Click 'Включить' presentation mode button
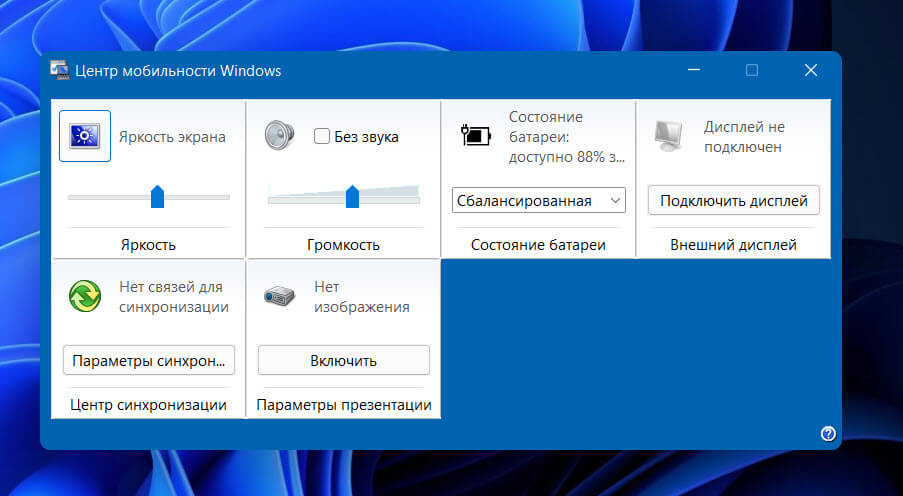The image size is (903, 496). point(344,361)
